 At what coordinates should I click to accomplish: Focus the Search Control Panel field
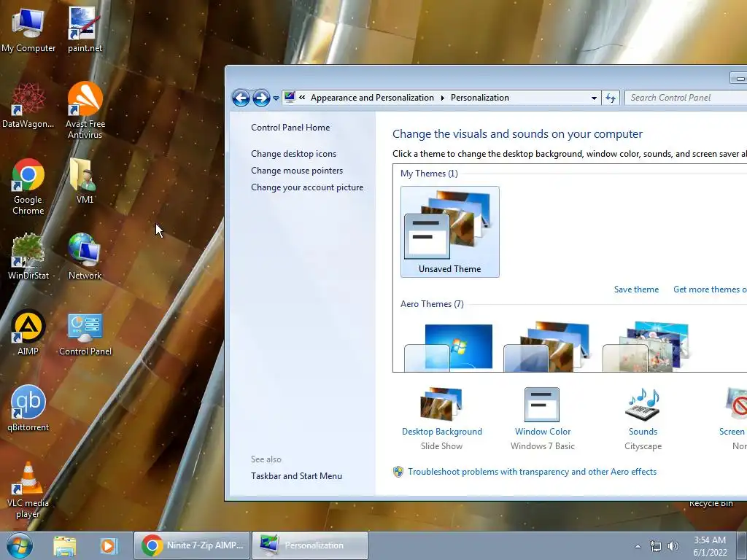[x=686, y=98]
